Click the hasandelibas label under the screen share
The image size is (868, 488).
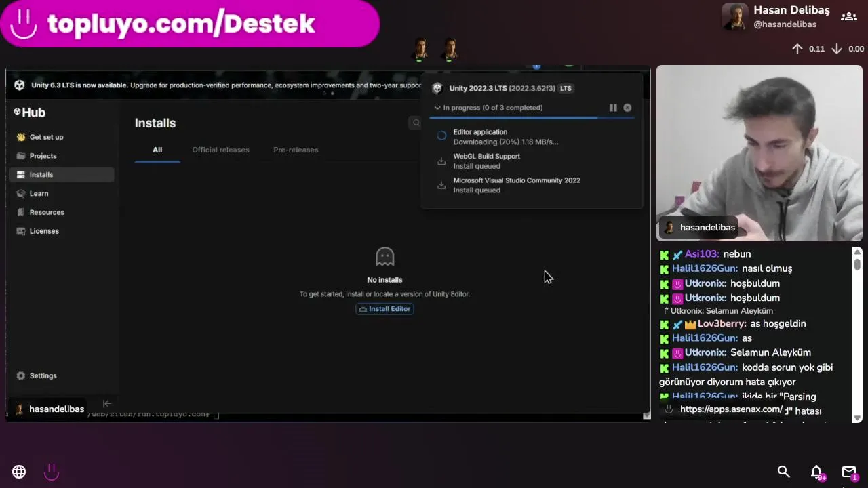pos(50,409)
